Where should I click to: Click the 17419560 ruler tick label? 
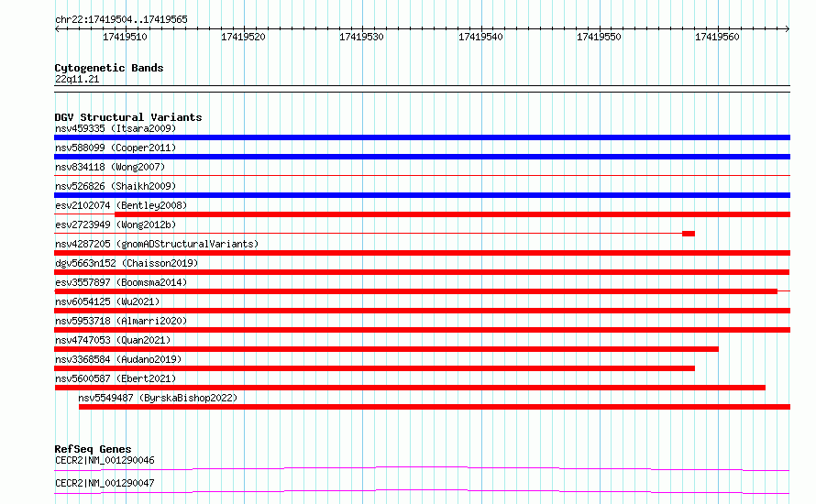click(x=717, y=37)
